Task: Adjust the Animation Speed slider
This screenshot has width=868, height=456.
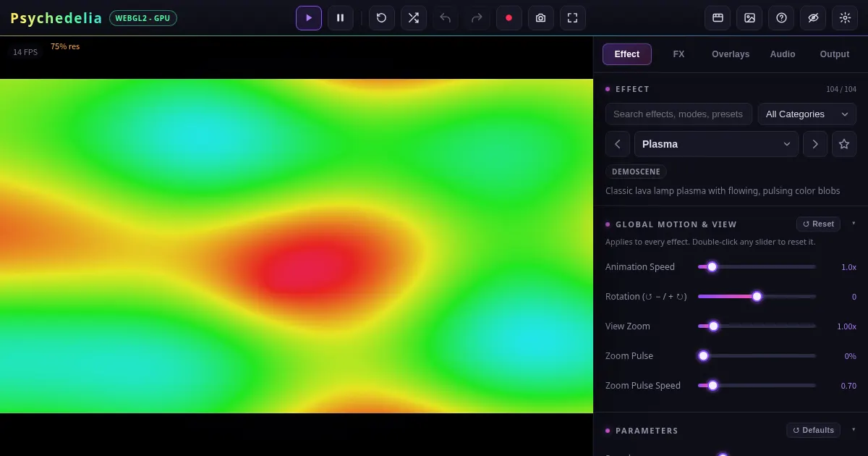Action: pyautogui.click(x=757, y=266)
